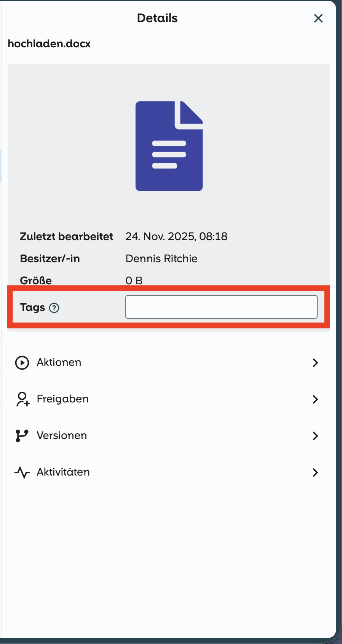The image size is (342, 644).
Task: Click the Tags label text
Action: 32,308
